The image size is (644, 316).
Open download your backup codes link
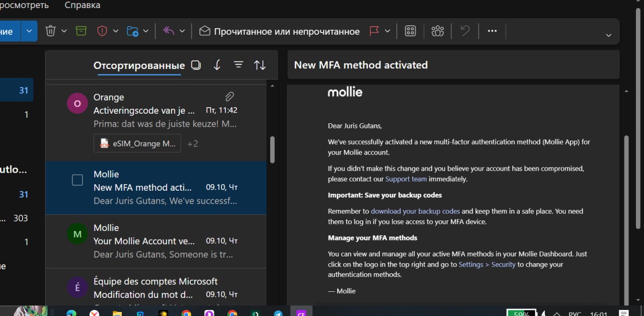point(415,211)
